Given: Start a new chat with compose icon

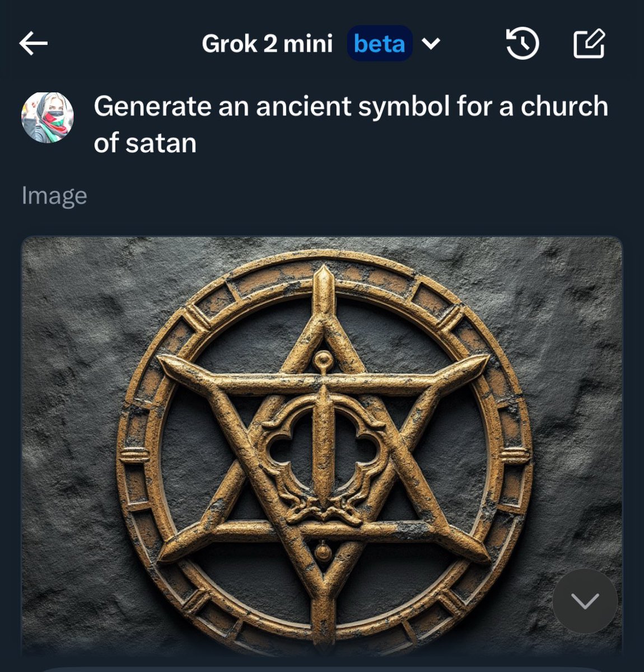Looking at the screenshot, I should tap(589, 44).
